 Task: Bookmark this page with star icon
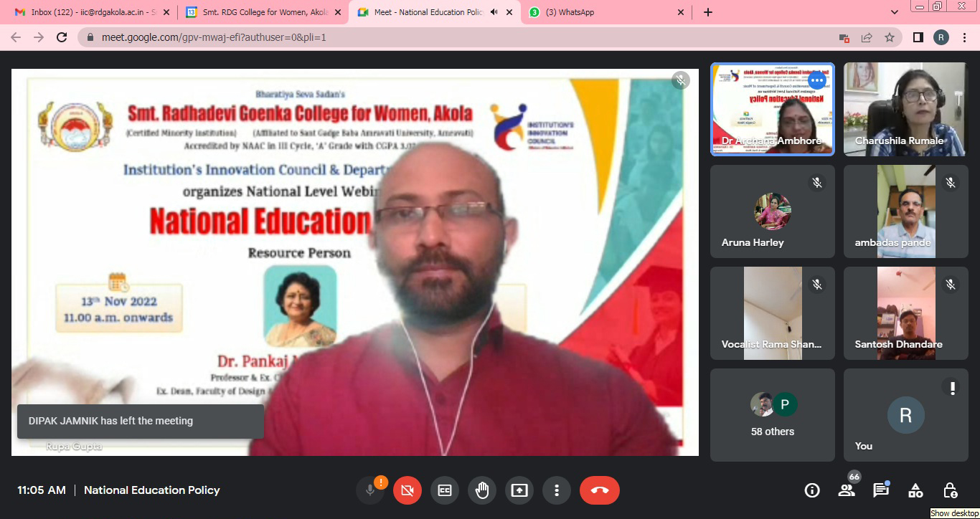coord(890,37)
